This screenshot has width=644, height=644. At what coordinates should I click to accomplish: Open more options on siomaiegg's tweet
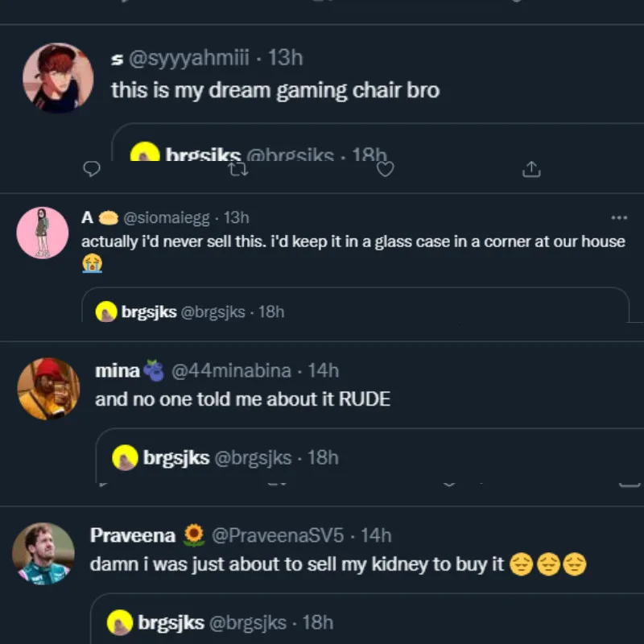click(x=618, y=217)
